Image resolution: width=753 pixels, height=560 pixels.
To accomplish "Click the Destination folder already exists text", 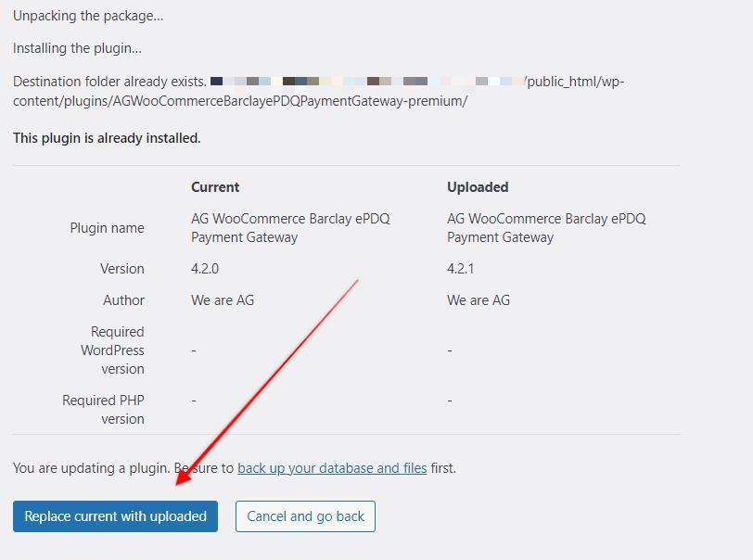I will [x=109, y=82].
